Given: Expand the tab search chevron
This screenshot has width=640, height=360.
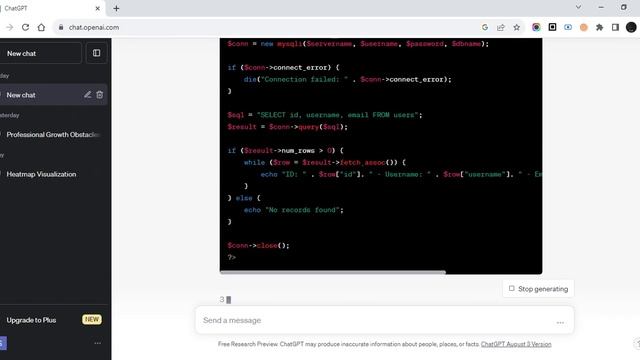Looking at the screenshot, I should click(x=578, y=7).
